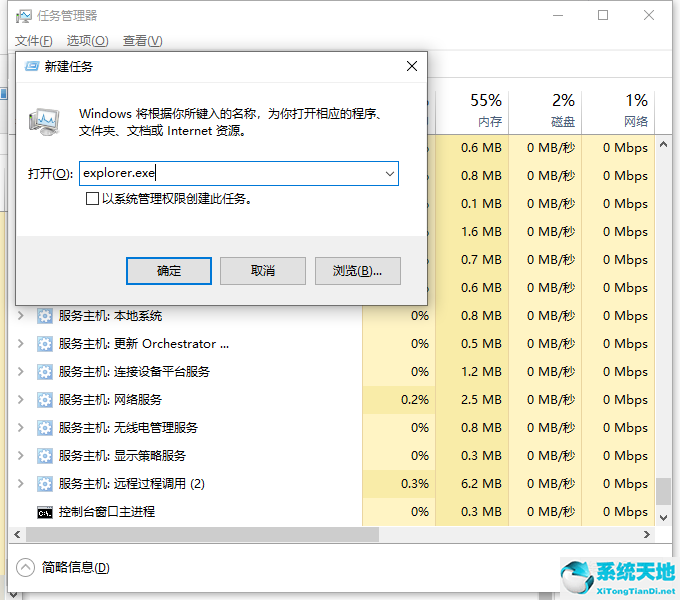Screen dimensions: 680x600
Task: Click the 确定 button
Action: point(169,271)
